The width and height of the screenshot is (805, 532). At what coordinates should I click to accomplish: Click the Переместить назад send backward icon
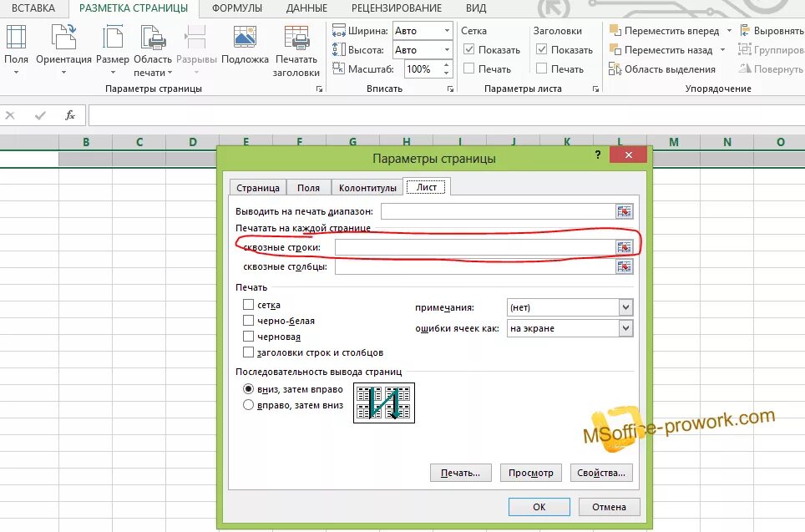[615, 50]
